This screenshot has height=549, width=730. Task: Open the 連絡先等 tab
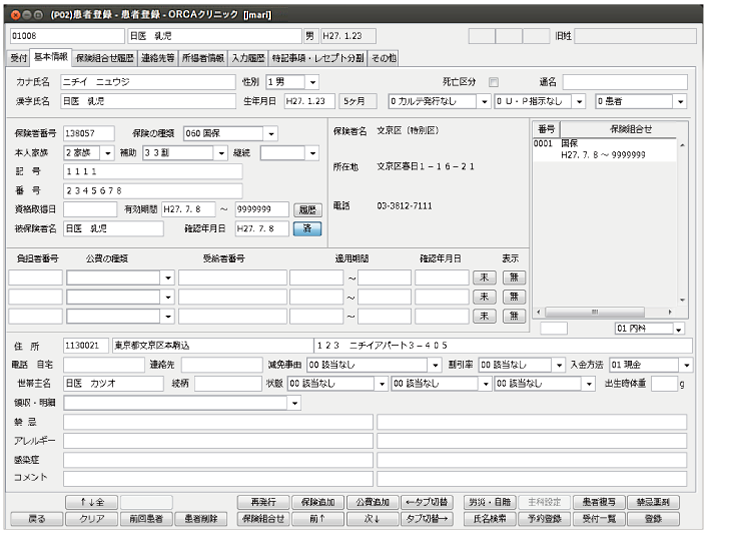[158, 58]
